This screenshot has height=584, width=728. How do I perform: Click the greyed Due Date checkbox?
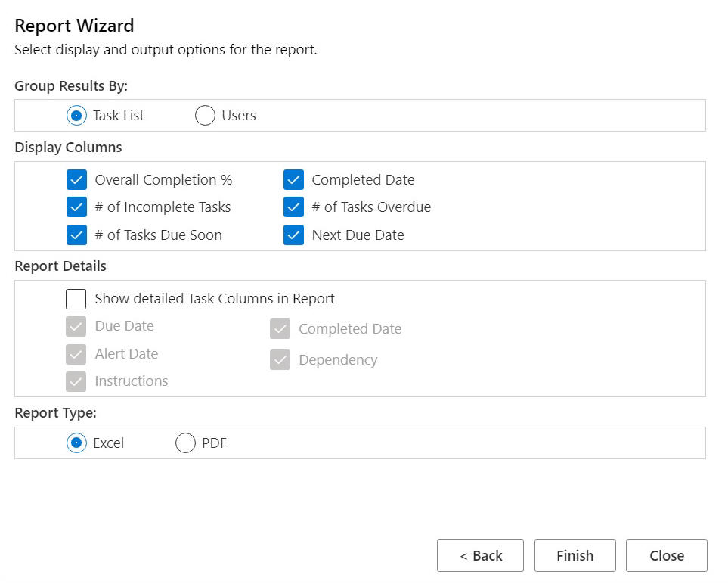(x=76, y=326)
